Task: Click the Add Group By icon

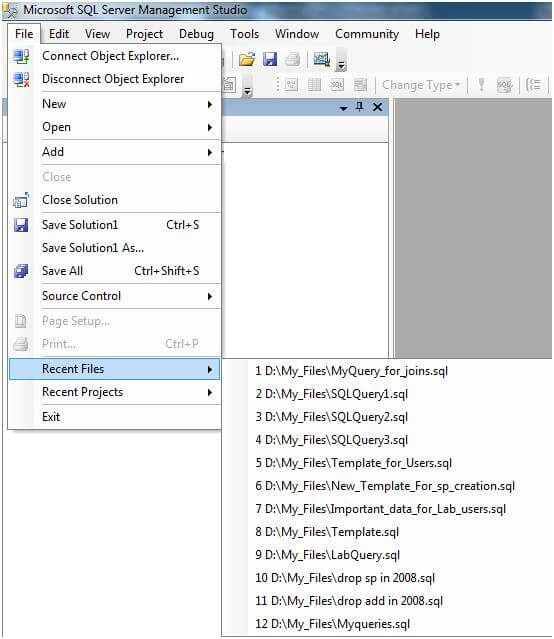Action: [533, 85]
